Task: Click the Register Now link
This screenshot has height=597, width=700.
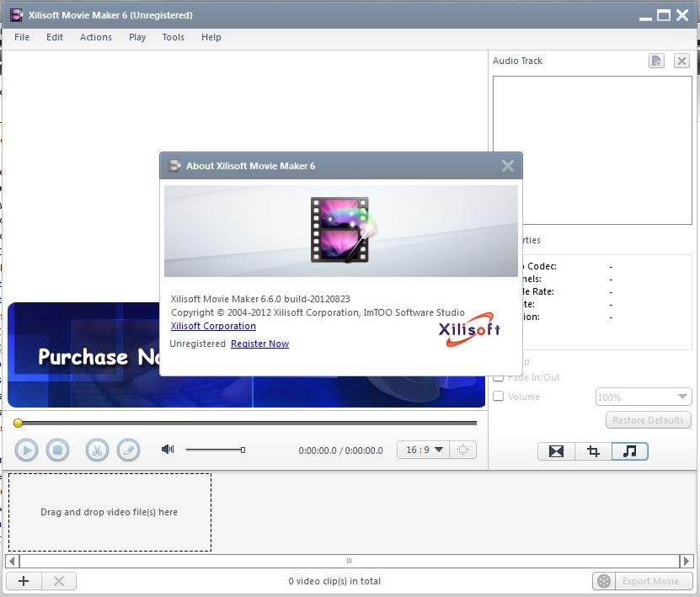Action: pyautogui.click(x=259, y=344)
